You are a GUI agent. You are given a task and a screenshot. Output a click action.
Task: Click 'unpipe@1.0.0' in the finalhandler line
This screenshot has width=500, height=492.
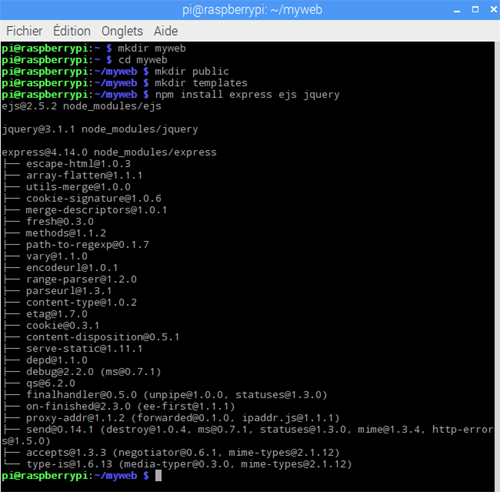[x=186, y=395]
